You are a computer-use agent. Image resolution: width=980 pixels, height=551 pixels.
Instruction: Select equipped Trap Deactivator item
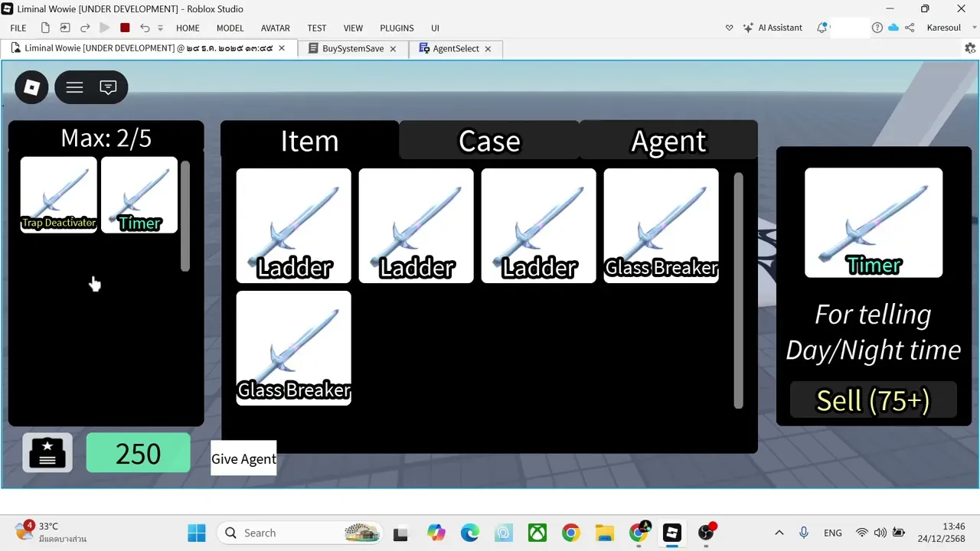(x=59, y=194)
